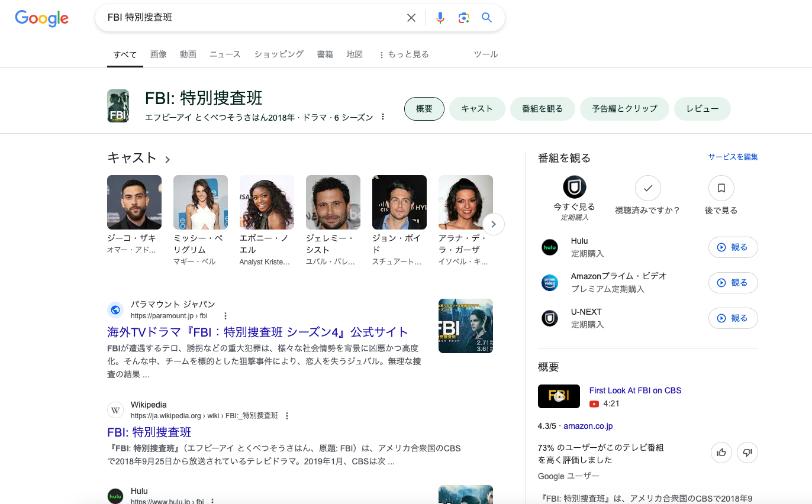Start voice search with the microphone icon
This screenshot has width=812, height=504.
click(x=440, y=18)
